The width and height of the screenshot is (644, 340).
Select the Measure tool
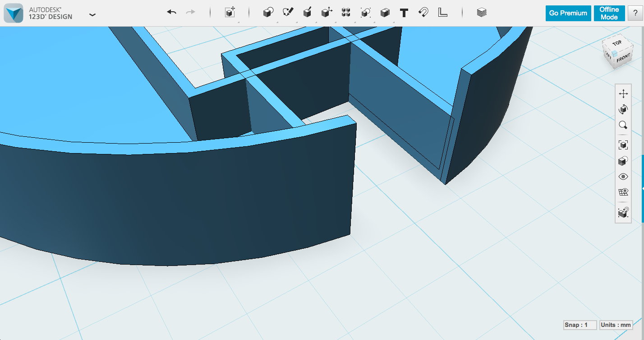(x=443, y=13)
